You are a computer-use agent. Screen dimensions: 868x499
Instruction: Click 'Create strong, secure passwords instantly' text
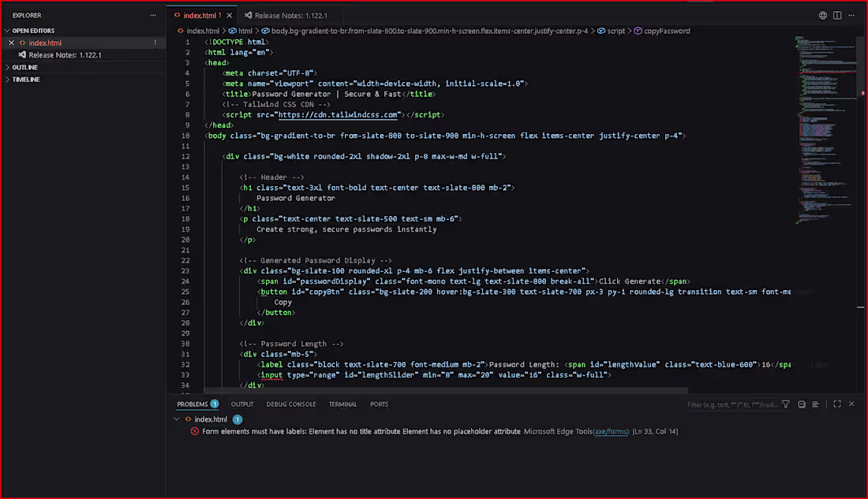[346, 229]
